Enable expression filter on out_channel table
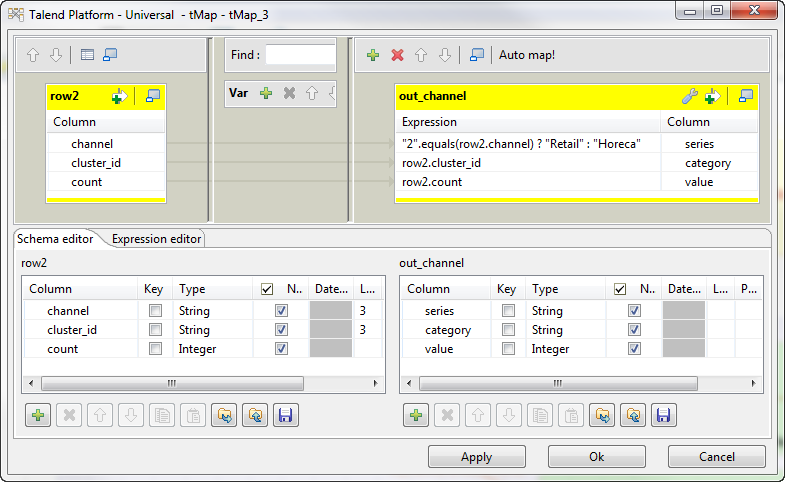This screenshot has height=482, width=785. pyautogui.click(x=713, y=96)
